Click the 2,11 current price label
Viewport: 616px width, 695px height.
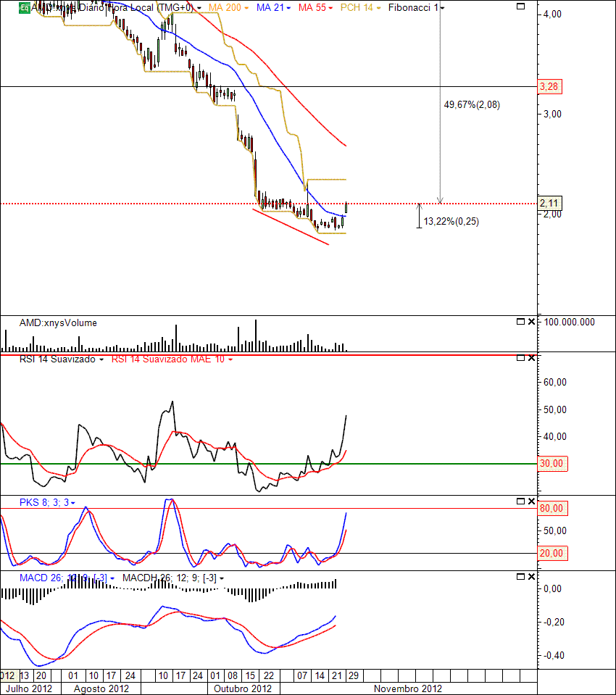tap(549, 203)
